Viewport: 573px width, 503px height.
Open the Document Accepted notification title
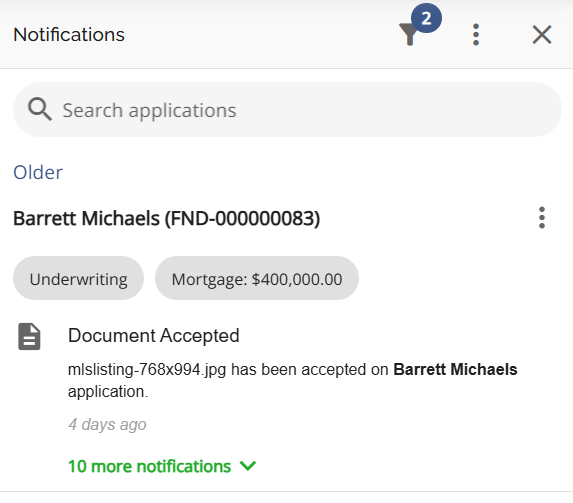coord(154,336)
